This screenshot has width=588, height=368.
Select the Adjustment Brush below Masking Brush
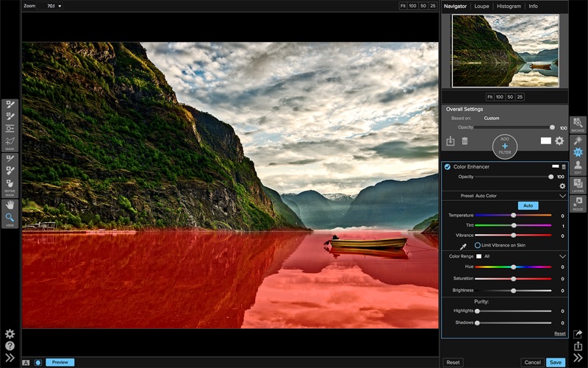(10, 116)
